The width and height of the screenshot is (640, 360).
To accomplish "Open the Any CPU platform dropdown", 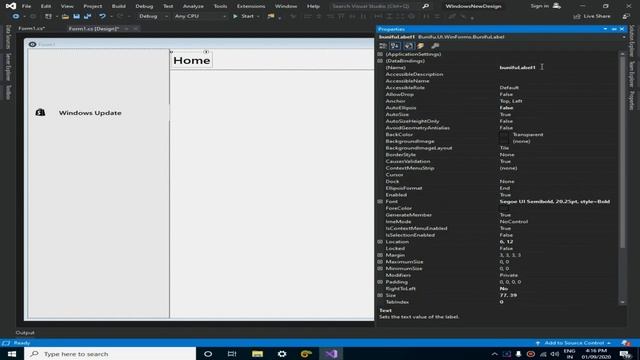I will (x=200, y=16).
